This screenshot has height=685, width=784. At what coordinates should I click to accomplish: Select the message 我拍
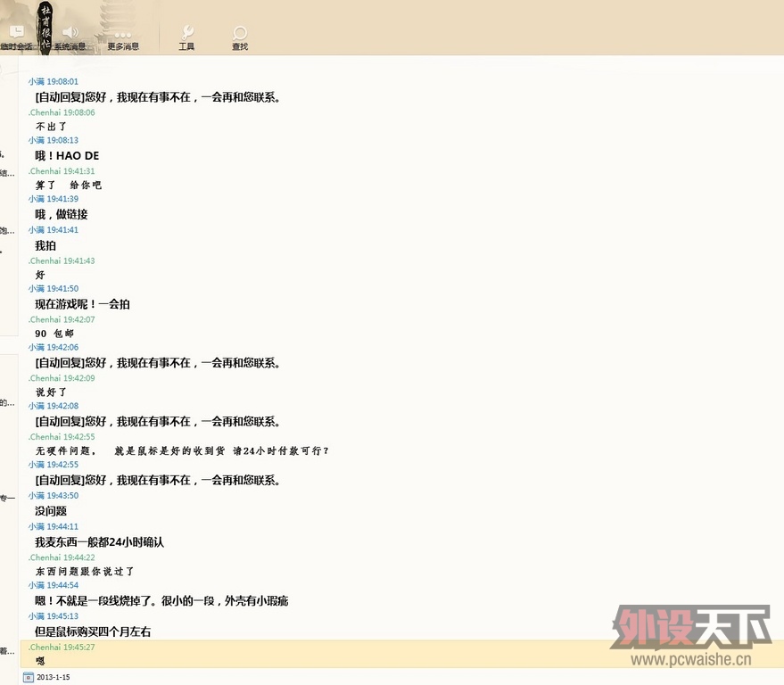tap(45, 245)
